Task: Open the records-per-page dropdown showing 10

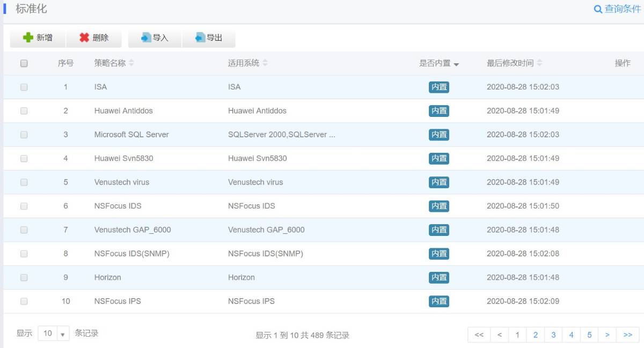Action: [54, 334]
